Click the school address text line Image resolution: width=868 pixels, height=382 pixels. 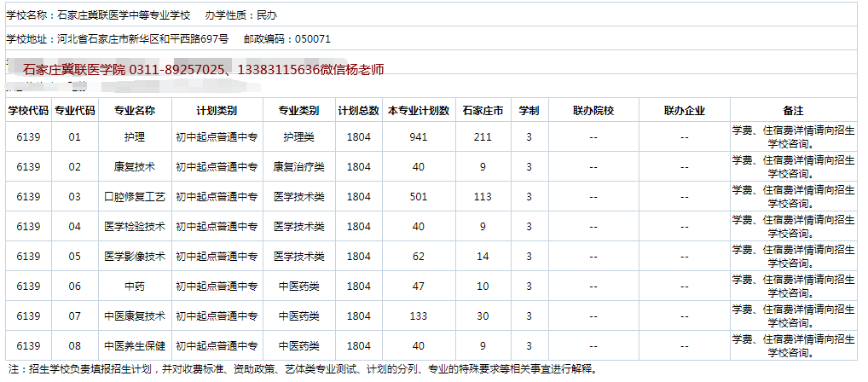click(168, 39)
